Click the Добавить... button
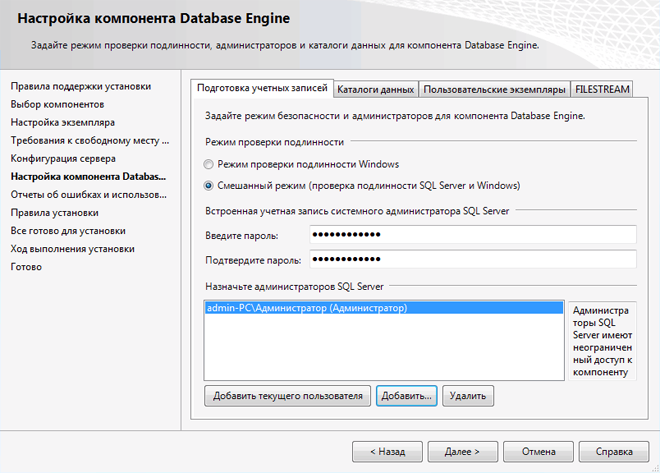Viewport: 660px width, 473px height. point(406,396)
